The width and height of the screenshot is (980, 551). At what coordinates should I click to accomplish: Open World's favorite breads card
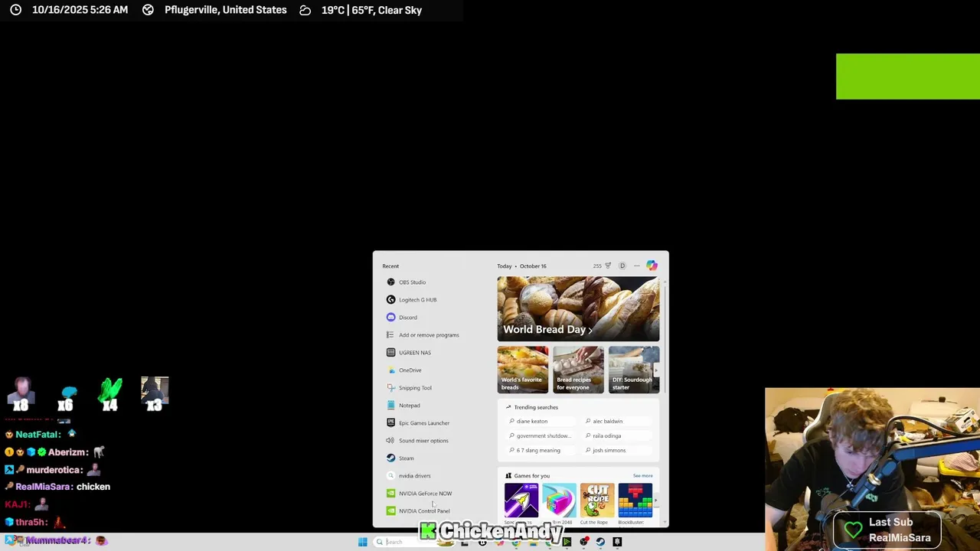tap(523, 370)
